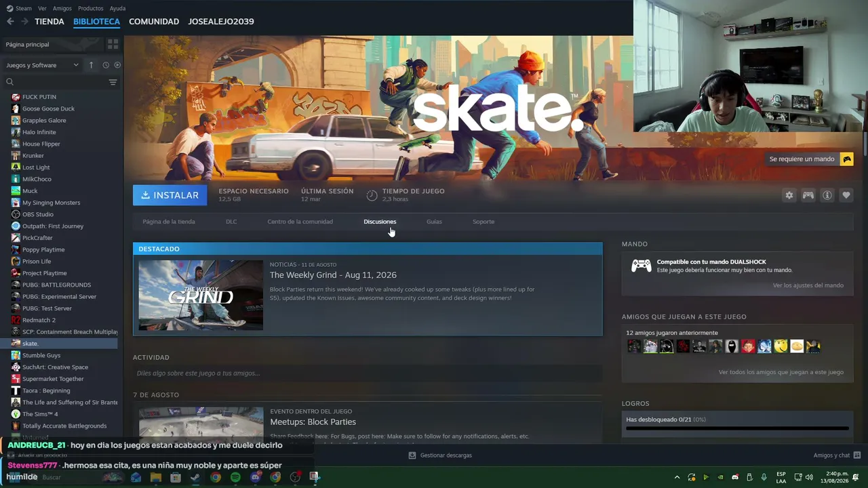Open The Weekly Grind news thumbnail

(x=201, y=295)
